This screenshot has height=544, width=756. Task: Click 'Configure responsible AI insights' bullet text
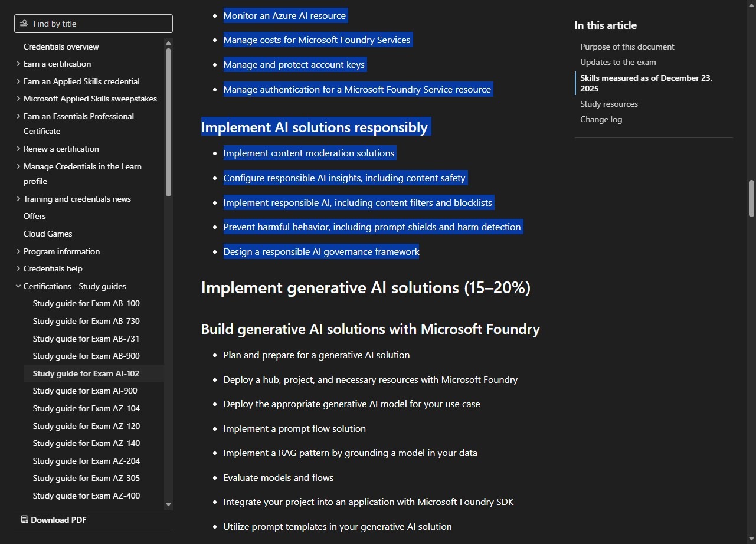click(345, 178)
